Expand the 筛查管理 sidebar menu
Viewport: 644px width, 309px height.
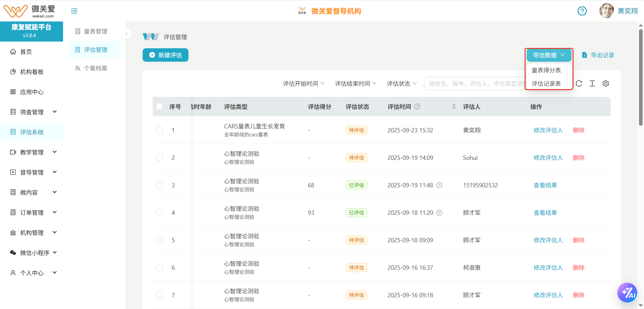pyautogui.click(x=33, y=112)
